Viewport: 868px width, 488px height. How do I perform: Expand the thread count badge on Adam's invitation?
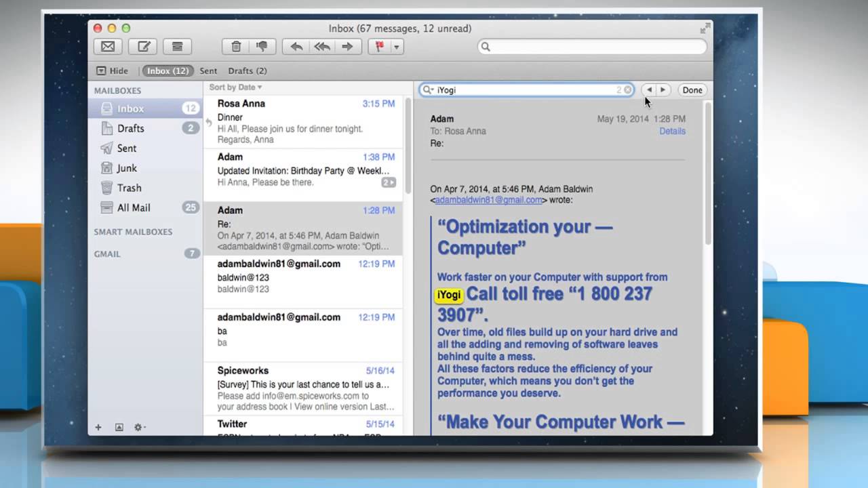389,182
